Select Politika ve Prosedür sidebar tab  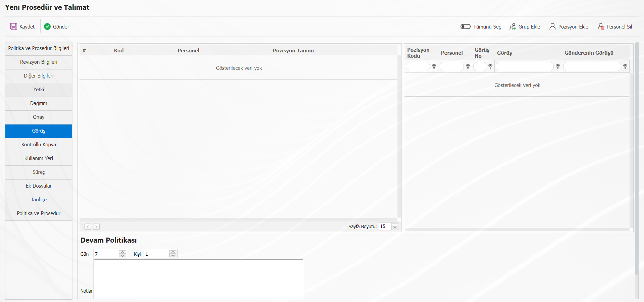[x=39, y=213]
